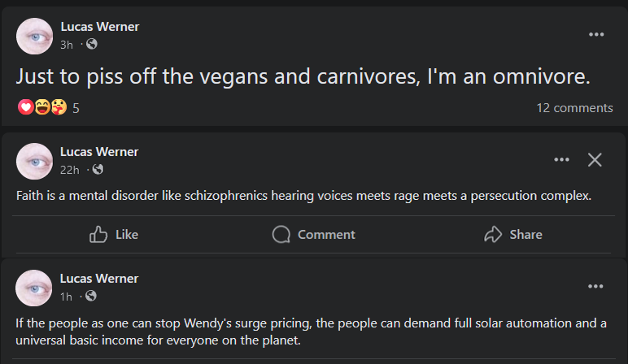
Task: Like the Faith is a mental disorder post
Action: [x=114, y=234]
